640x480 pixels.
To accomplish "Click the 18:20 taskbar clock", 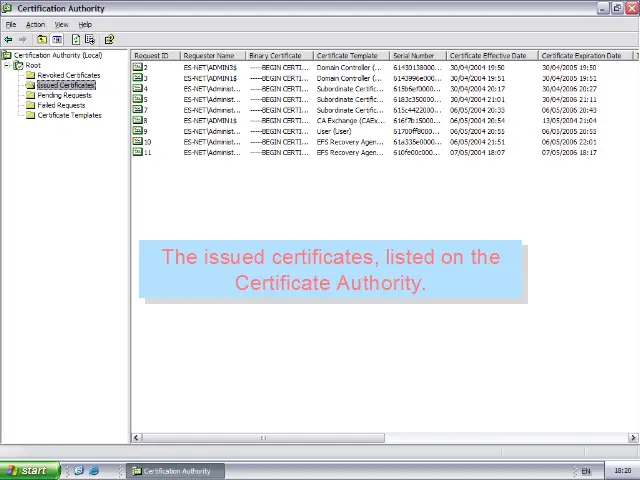I will click(622, 471).
